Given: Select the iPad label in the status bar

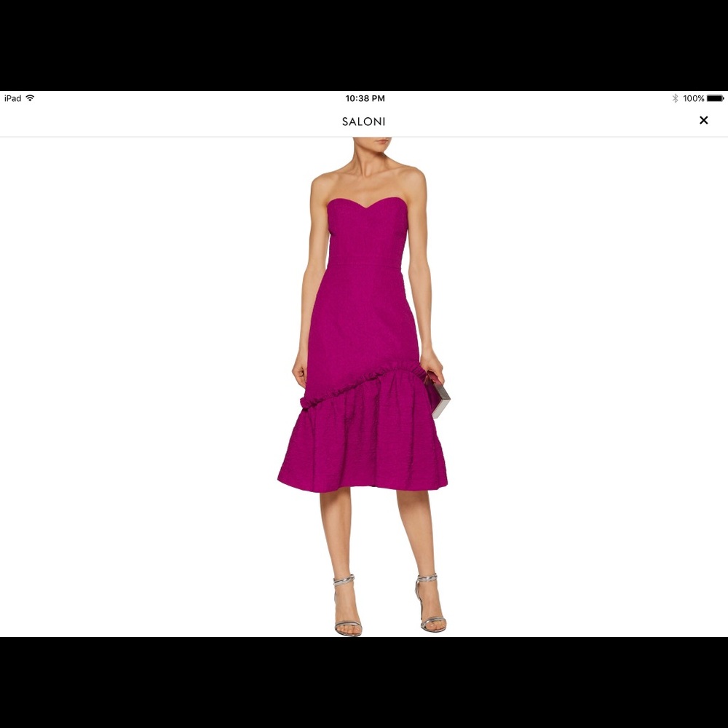Looking at the screenshot, I should [12, 98].
